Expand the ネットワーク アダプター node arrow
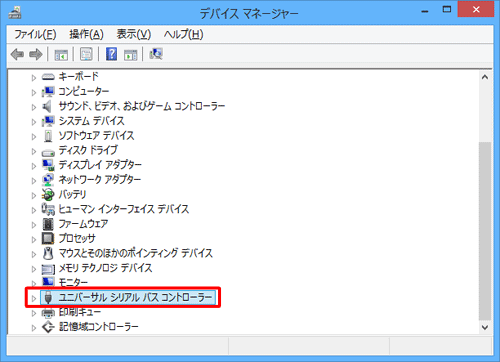Screen dimensions: 500x362 pyautogui.click(x=34, y=180)
